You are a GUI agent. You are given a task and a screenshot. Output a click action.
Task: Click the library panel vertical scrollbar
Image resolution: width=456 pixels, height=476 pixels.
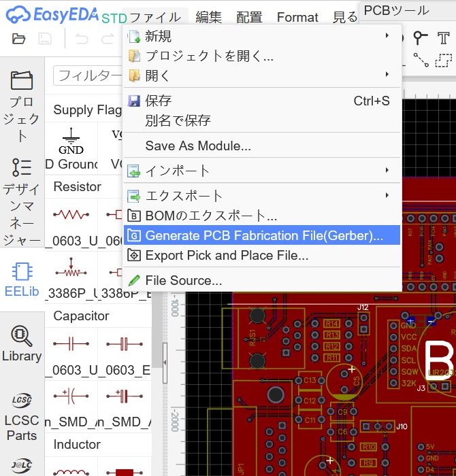(157, 331)
